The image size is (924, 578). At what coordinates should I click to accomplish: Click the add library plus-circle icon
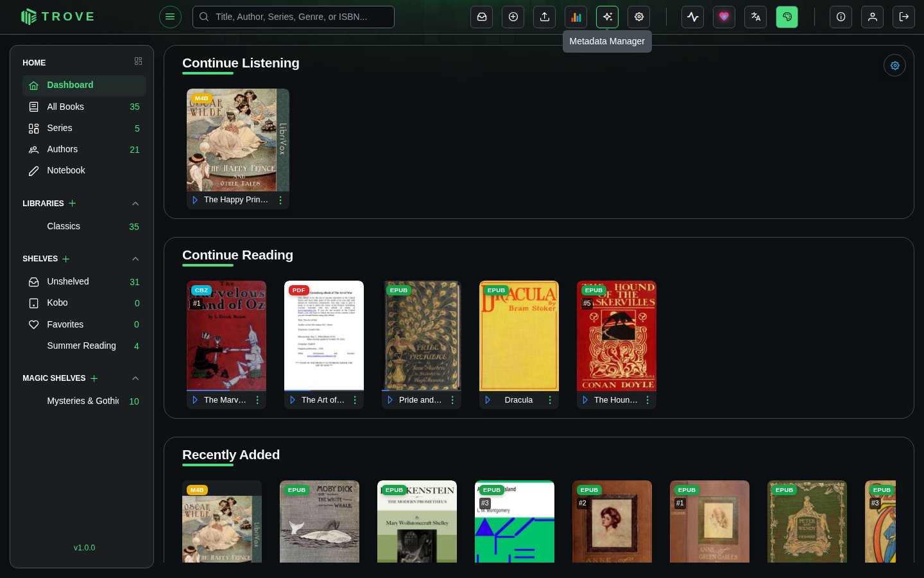[513, 17]
